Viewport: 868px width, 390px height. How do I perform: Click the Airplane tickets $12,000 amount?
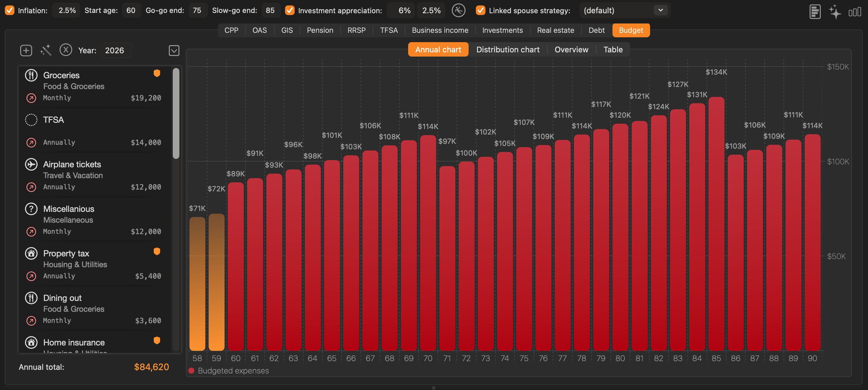coord(146,187)
